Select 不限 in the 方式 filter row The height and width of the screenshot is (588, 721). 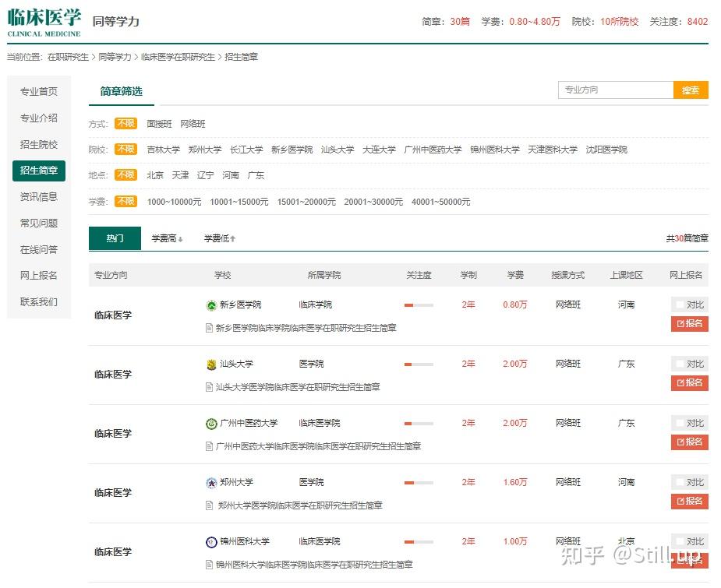125,123
